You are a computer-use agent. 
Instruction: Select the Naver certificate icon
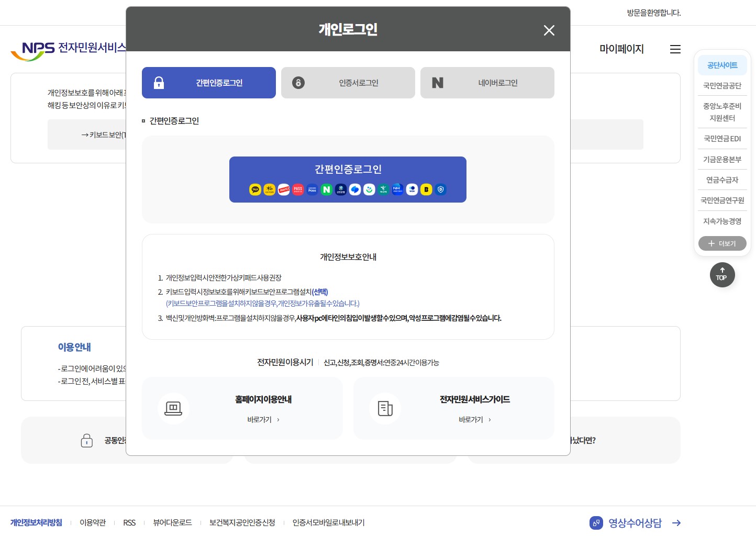point(326,189)
